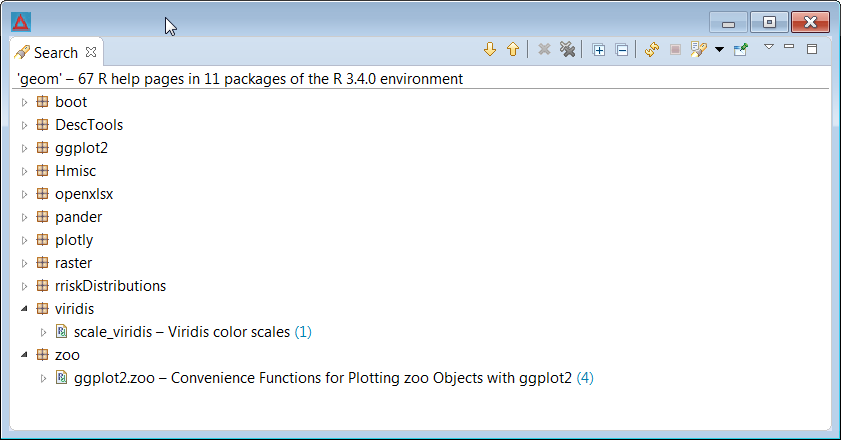
Task: Open the search history icon
Action: click(x=698, y=50)
